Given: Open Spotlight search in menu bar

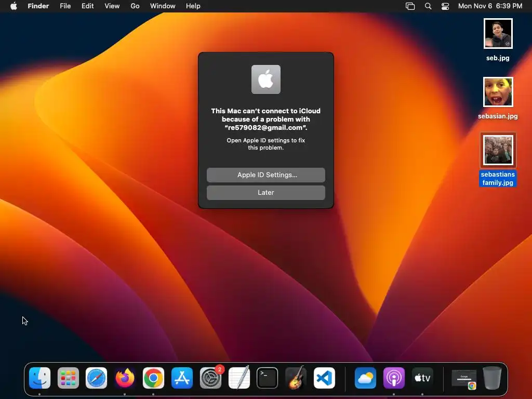Looking at the screenshot, I should (428, 6).
